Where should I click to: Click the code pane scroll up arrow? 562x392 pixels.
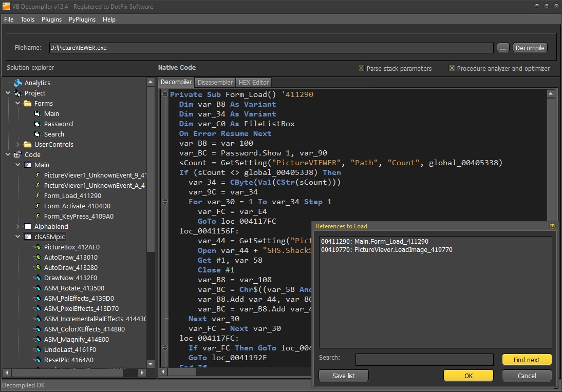551,94
